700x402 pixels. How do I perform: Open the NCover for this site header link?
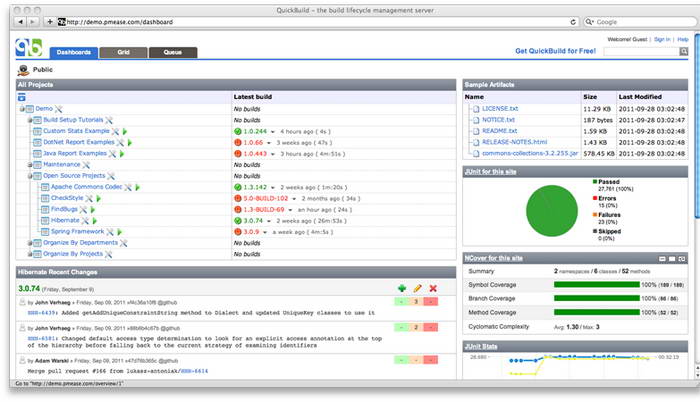(493, 258)
